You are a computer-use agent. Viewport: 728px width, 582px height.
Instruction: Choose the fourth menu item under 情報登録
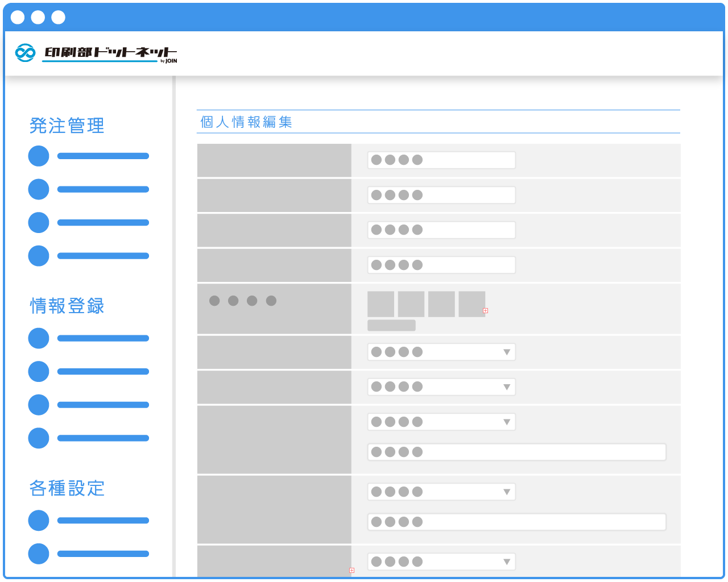(x=89, y=438)
